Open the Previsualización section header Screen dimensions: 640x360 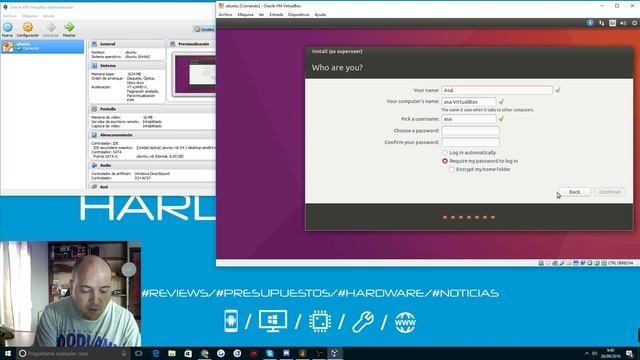point(191,44)
